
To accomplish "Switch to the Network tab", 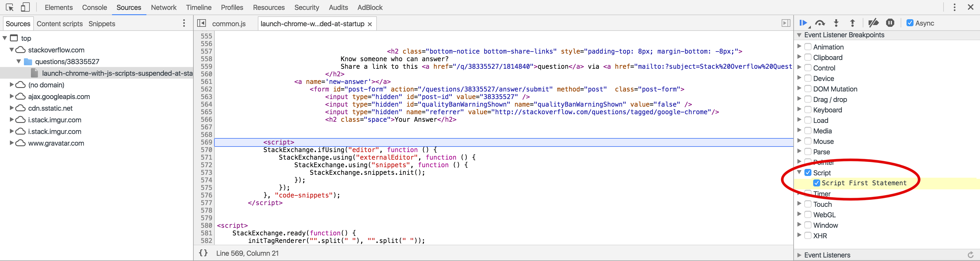I will 164,7.
